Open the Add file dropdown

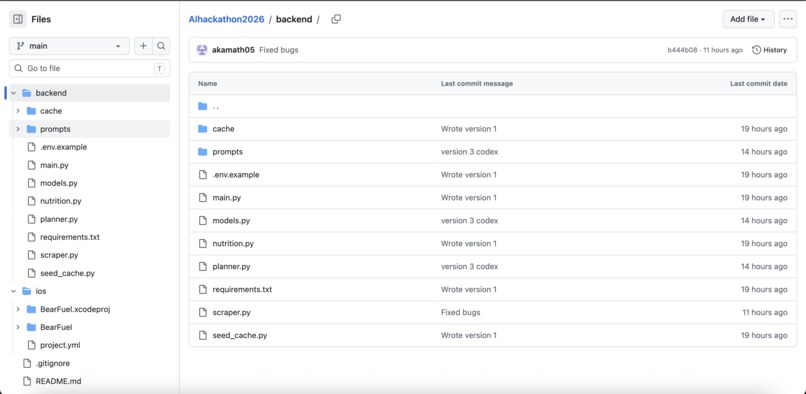click(x=748, y=20)
